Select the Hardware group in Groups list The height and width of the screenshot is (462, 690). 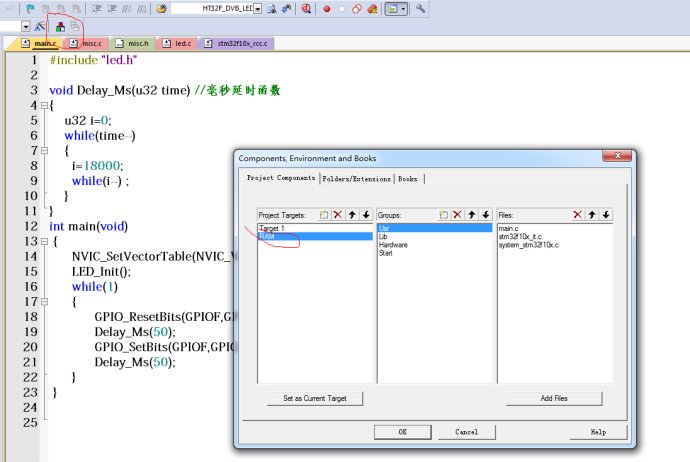click(x=394, y=244)
